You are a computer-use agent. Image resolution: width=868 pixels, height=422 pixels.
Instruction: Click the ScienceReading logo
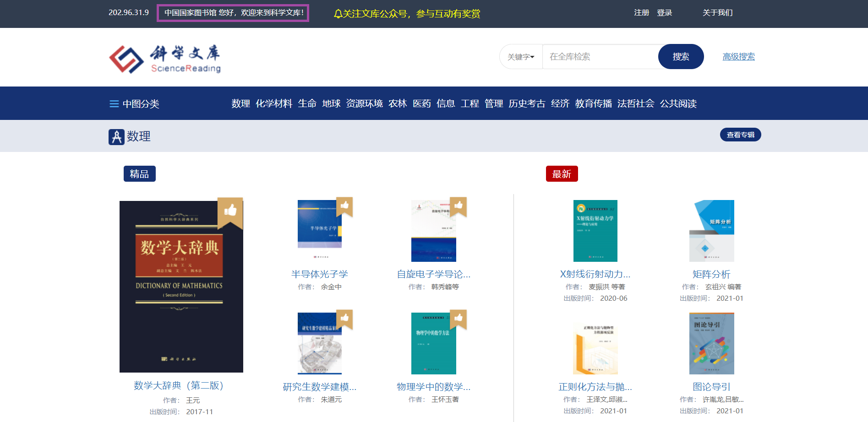165,59
